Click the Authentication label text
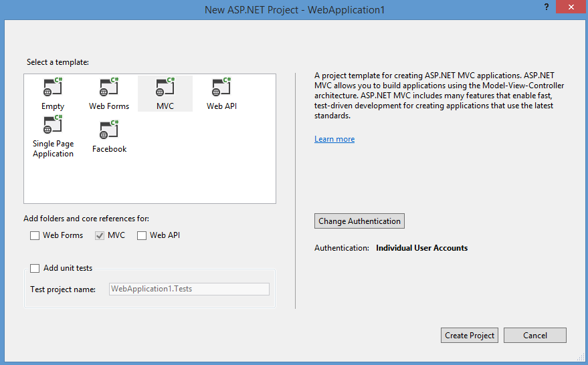Viewport: 588px width, 365px height. pyautogui.click(x=342, y=248)
